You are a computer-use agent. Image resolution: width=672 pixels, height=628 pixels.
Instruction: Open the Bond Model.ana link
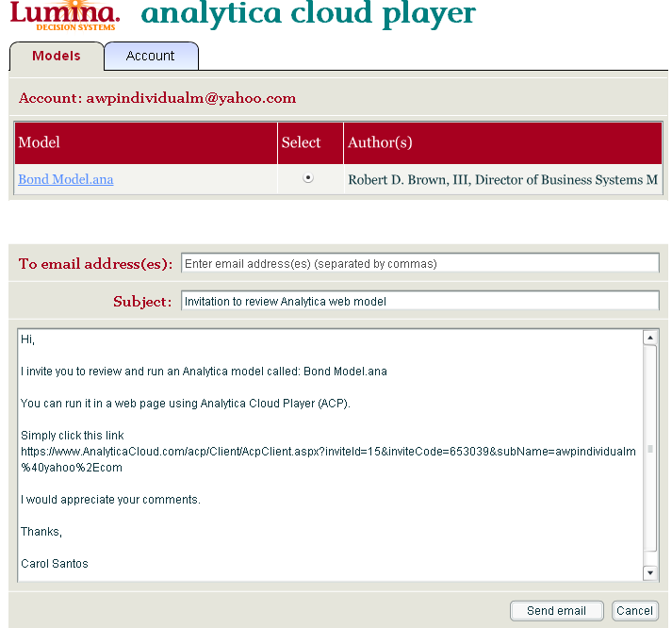pos(66,179)
